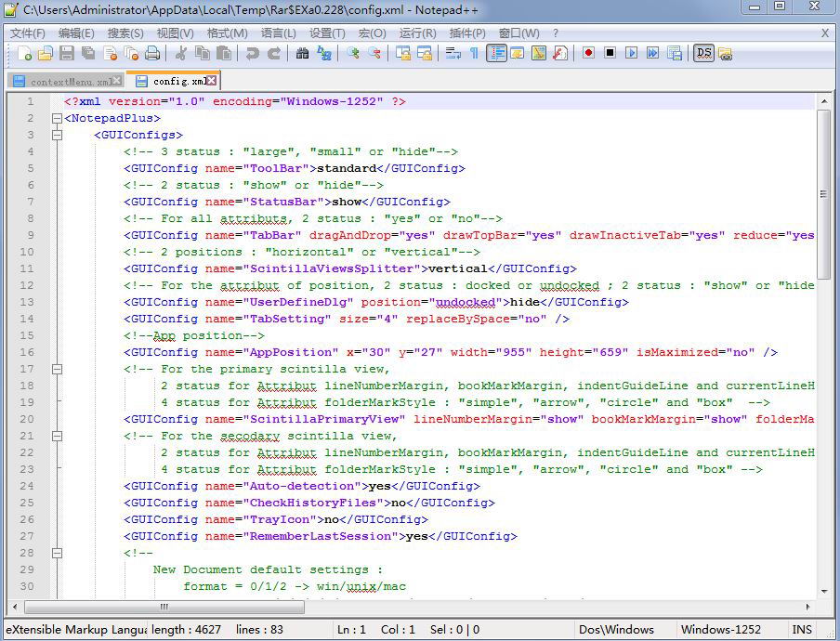Undo the last action via toolbar arrow
This screenshot has height=641, width=840.
[x=253, y=53]
